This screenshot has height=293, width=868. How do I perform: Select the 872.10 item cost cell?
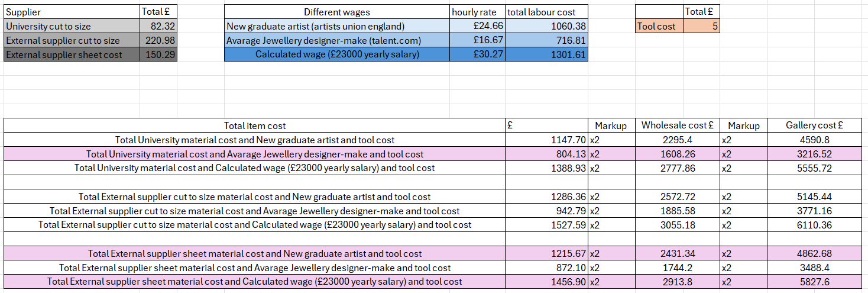point(547,268)
